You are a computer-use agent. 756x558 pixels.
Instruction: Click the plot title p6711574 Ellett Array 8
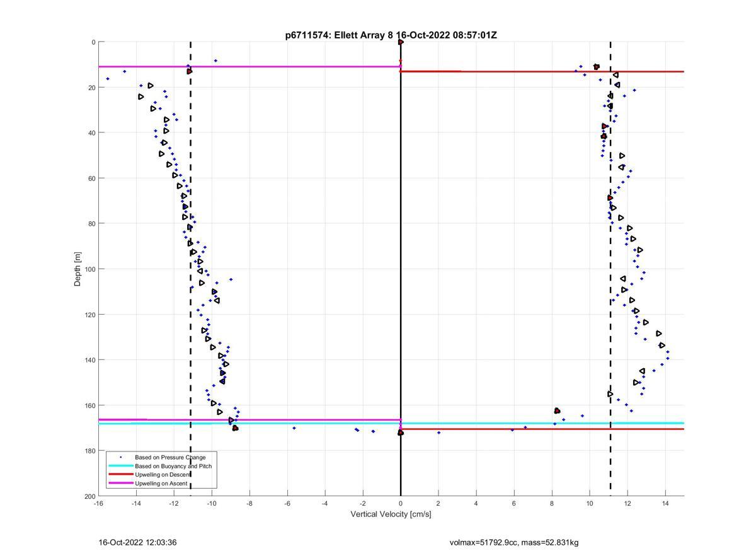391,35
